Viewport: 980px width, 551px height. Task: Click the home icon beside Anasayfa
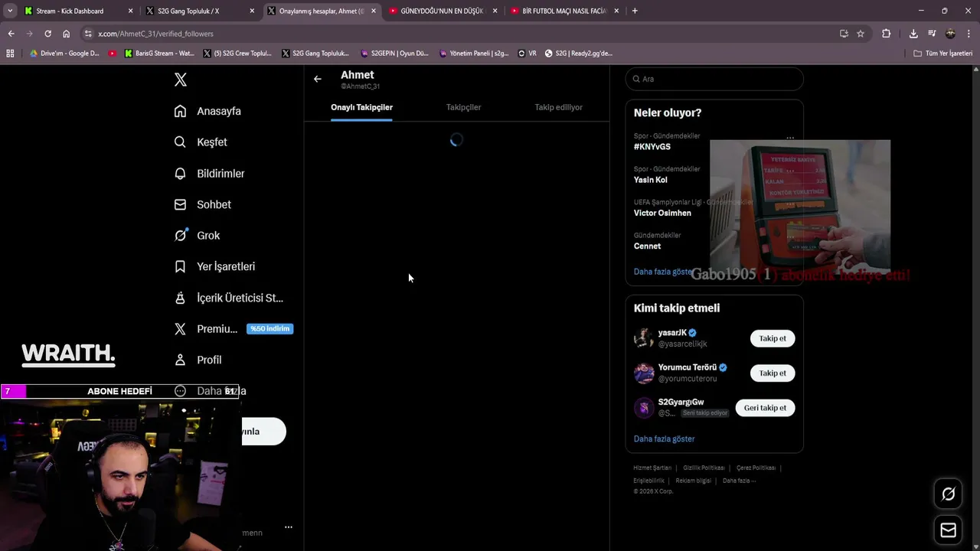(180, 111)
